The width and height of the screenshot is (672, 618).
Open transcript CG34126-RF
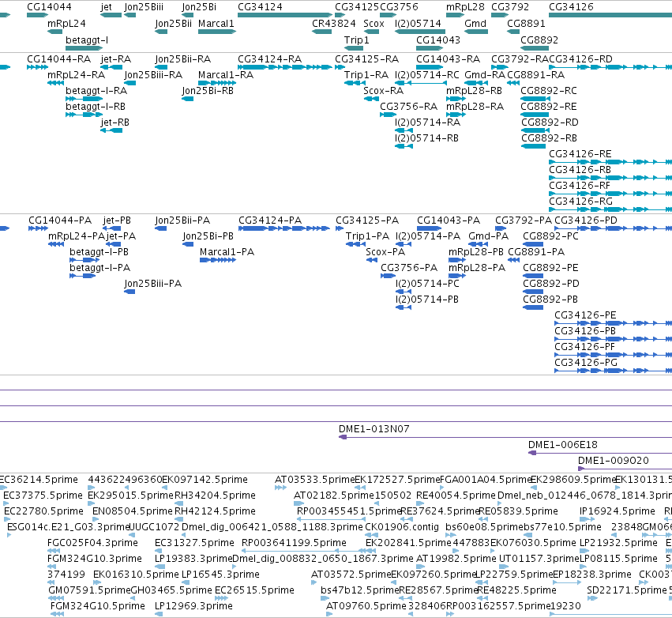coord(580,185)
